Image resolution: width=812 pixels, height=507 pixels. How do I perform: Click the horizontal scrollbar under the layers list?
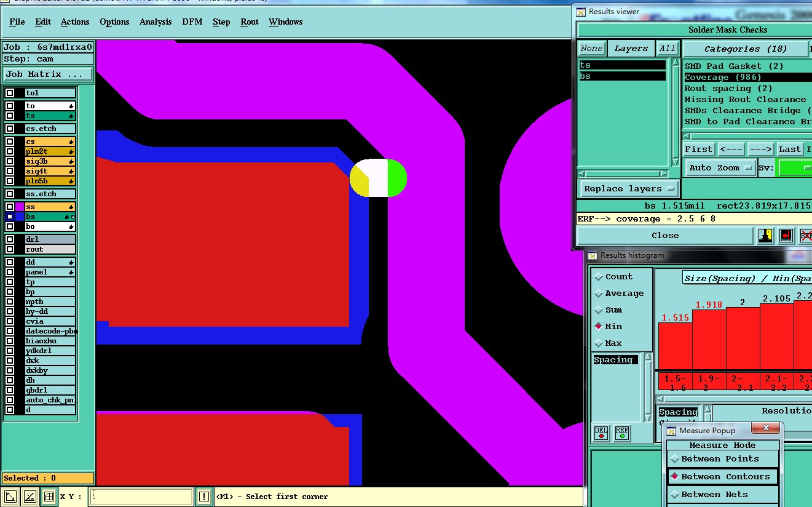click(623, 174)
